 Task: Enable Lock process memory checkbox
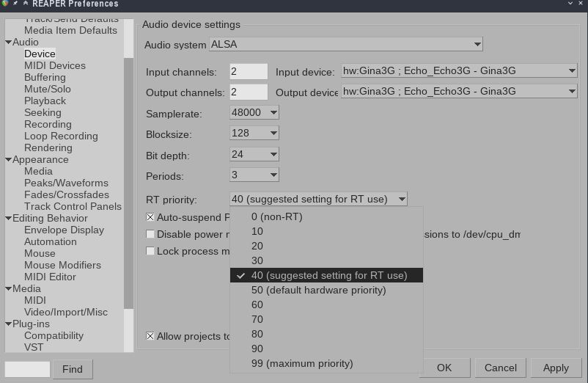click(x=150, y=251)
